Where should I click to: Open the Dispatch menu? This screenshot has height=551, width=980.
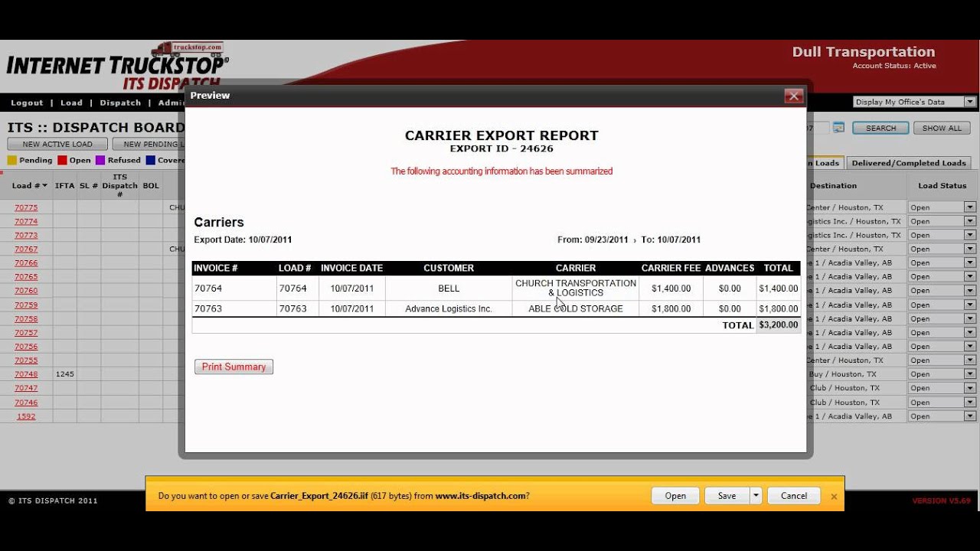(x=120, y=103)
